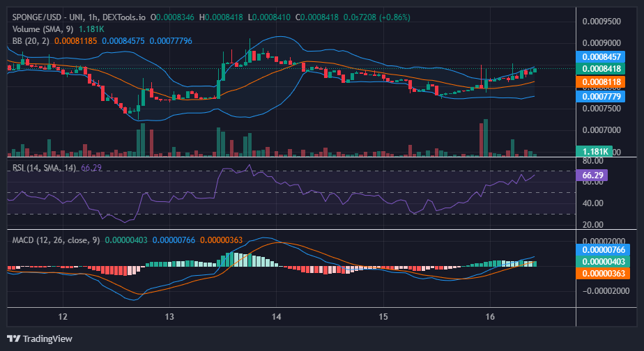
Task: Select the MACD (12, 26, close, 9) legend
Action: pyautogui.click(x=56, y=240)
